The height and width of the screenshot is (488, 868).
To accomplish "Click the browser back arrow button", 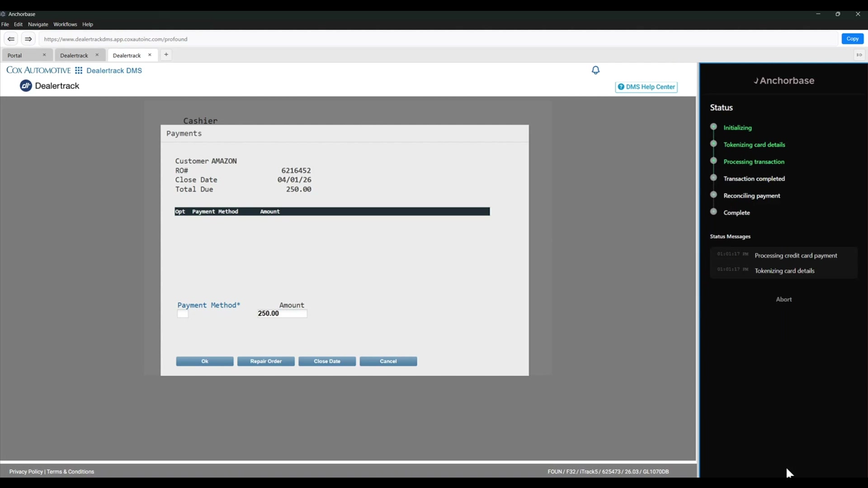I will tap(11, 39).
